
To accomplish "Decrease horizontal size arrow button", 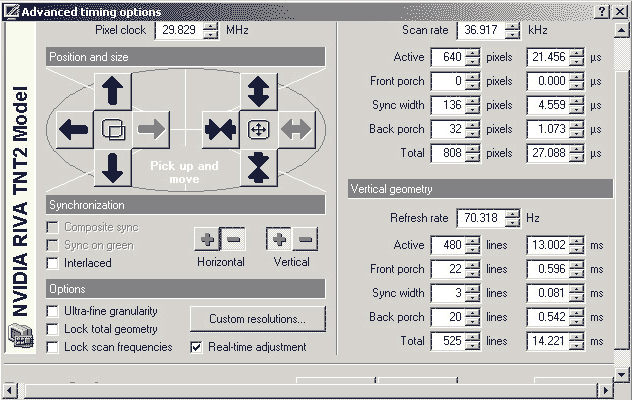I will pos(220,129).
